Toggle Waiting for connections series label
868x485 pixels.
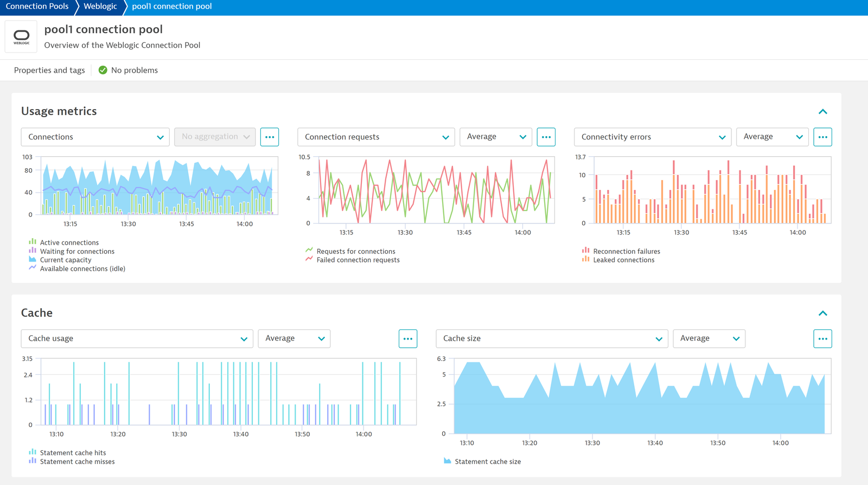tap(77, 251)
